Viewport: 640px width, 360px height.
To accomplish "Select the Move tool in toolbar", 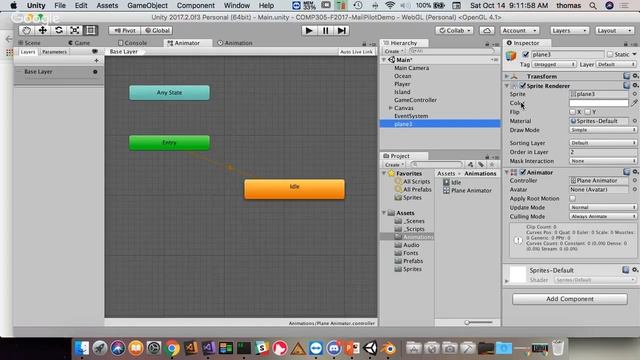I will click(x=42, y=30).
